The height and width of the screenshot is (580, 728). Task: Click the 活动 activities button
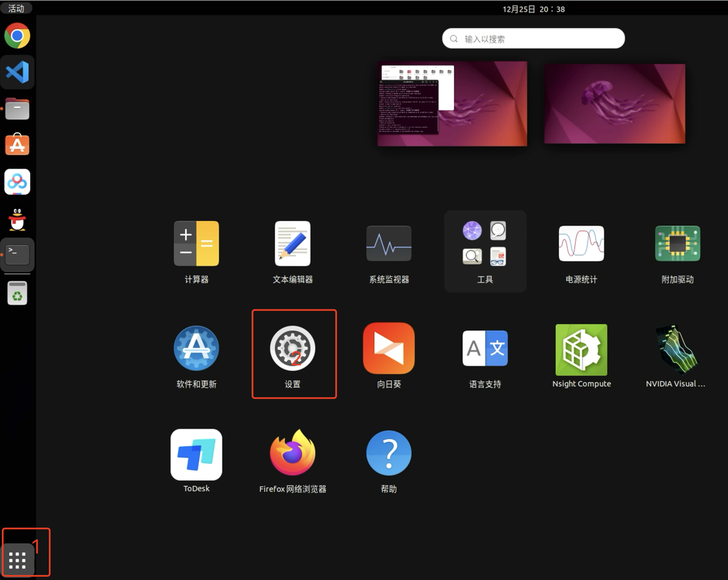(16, 9)
